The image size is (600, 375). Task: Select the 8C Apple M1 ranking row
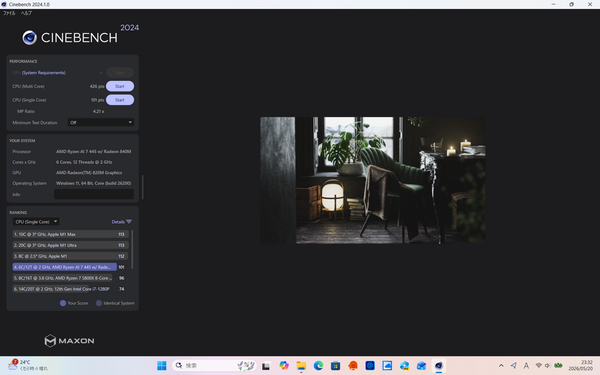(x=70, y=256)
